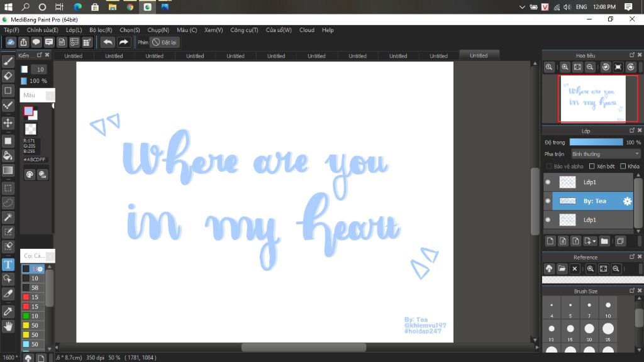The width and height of the screenshot is (644, 362).
Task: Click navigator fit-to-screen icon
Action: point(577,67)
